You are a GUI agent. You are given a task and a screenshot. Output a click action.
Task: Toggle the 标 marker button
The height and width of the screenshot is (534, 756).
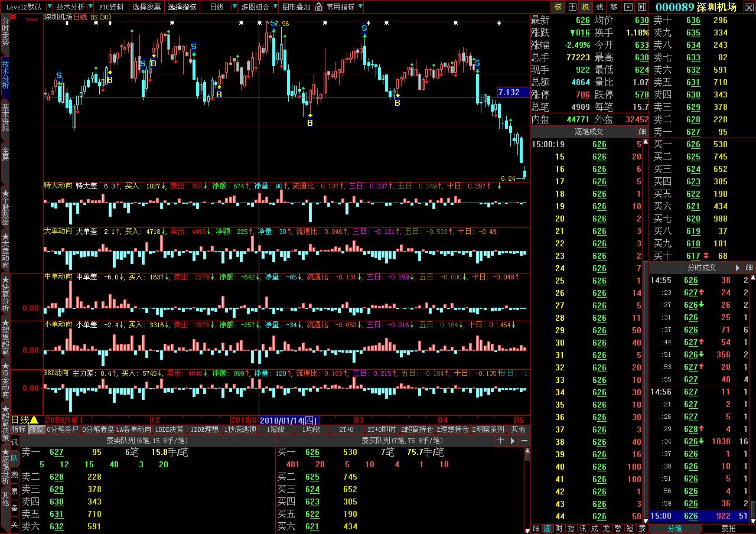(558, 7)
